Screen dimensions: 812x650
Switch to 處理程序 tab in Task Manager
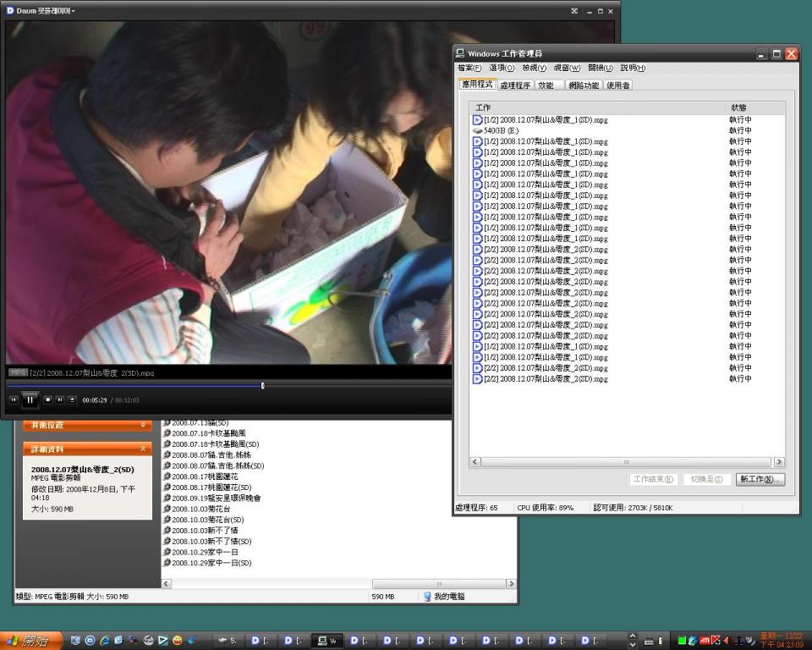coord(514,85)
